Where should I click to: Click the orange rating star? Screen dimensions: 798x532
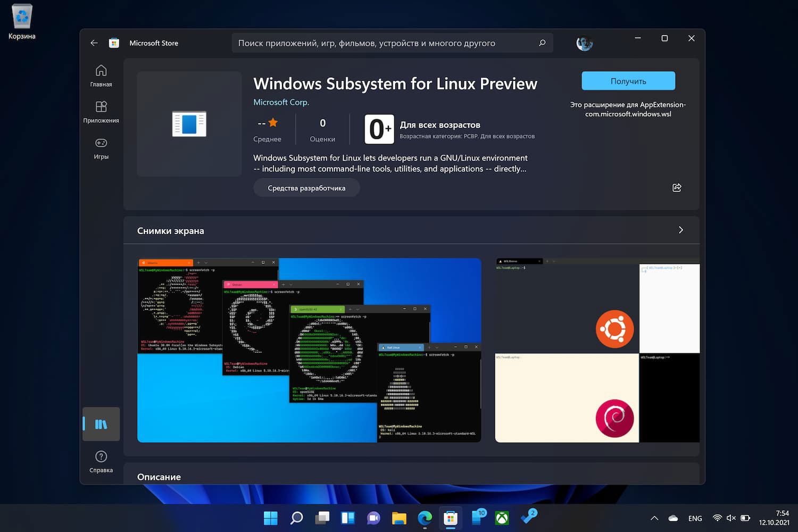(273, 122)
